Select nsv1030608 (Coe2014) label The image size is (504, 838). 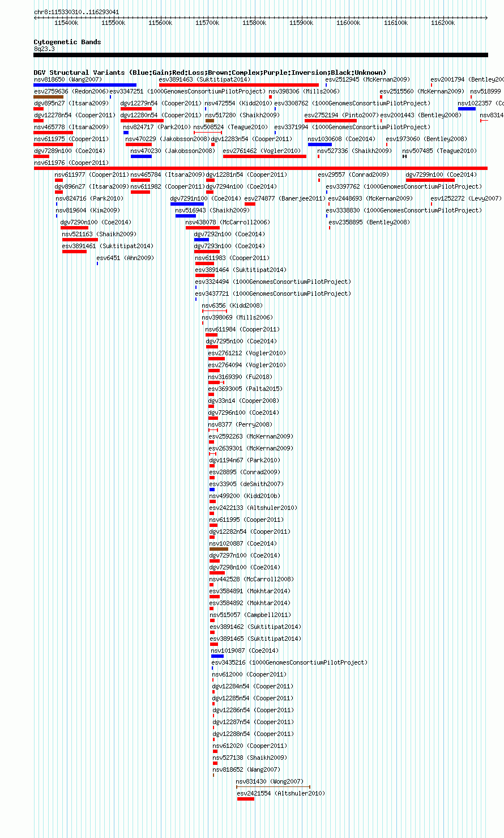point(341,139)
